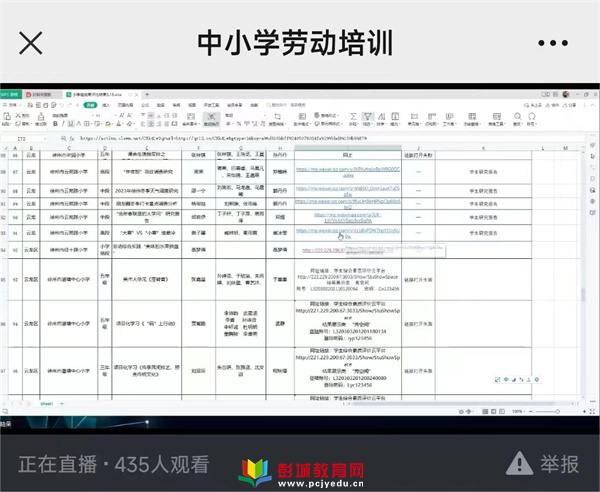Image resolution: width=600 pixels, height=492 pixels.
Task: Click the percent style icon
Action: click(238, 124)
